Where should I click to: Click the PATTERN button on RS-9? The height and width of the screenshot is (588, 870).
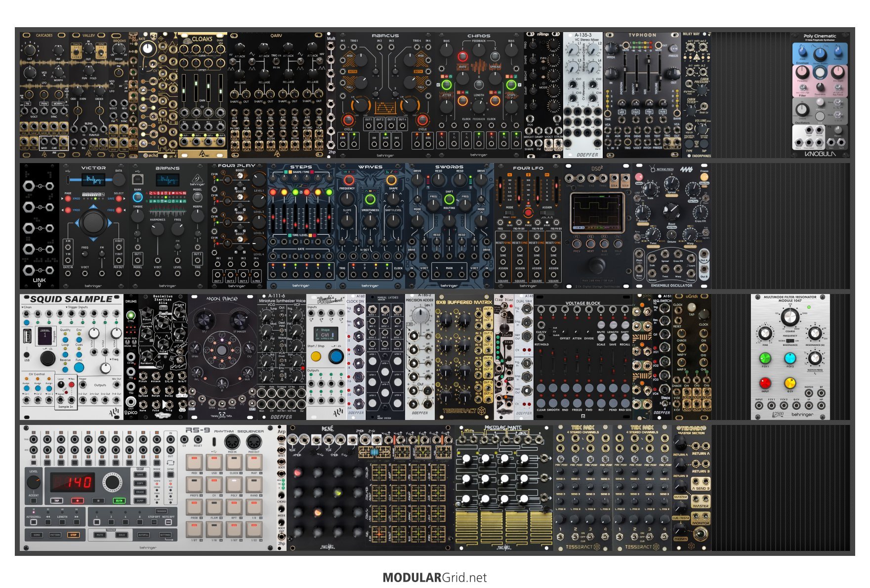[x=56, y=535]
